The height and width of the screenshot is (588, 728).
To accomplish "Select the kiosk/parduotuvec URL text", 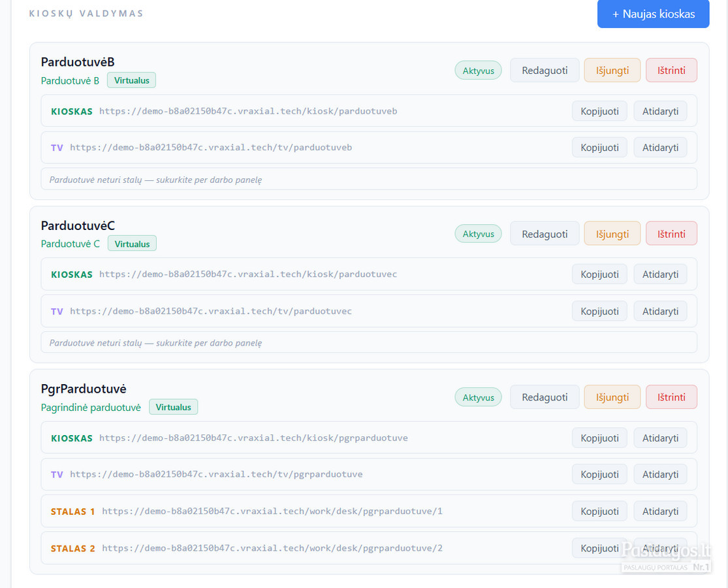I will [x=248, y=274].
